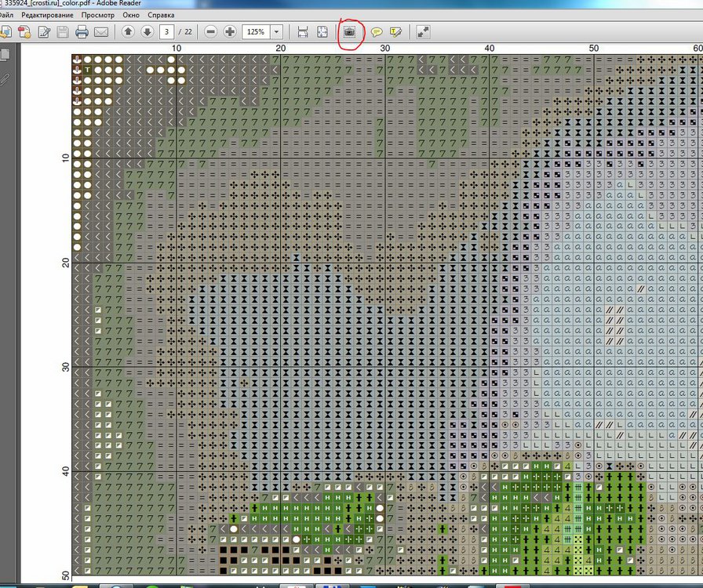Open the Окно menu
Screen dimensions: 703x588
[132, 15]
